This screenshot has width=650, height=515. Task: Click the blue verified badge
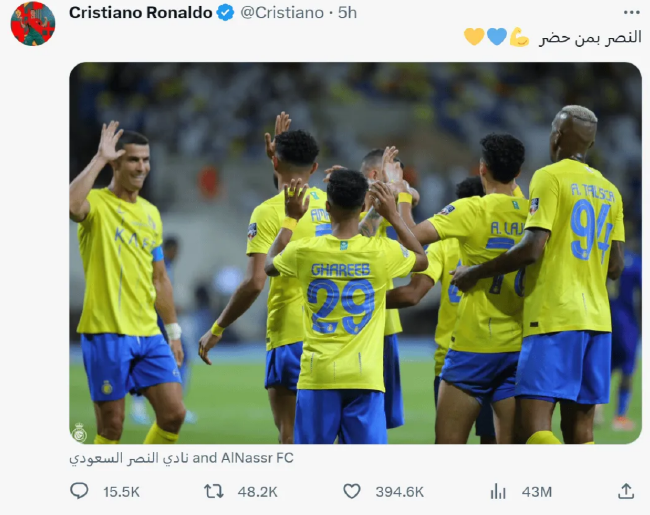[x=226, y=13]
